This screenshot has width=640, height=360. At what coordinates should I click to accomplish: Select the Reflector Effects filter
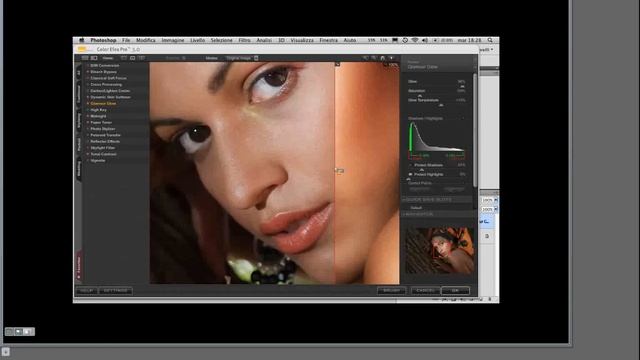point(105,142)
